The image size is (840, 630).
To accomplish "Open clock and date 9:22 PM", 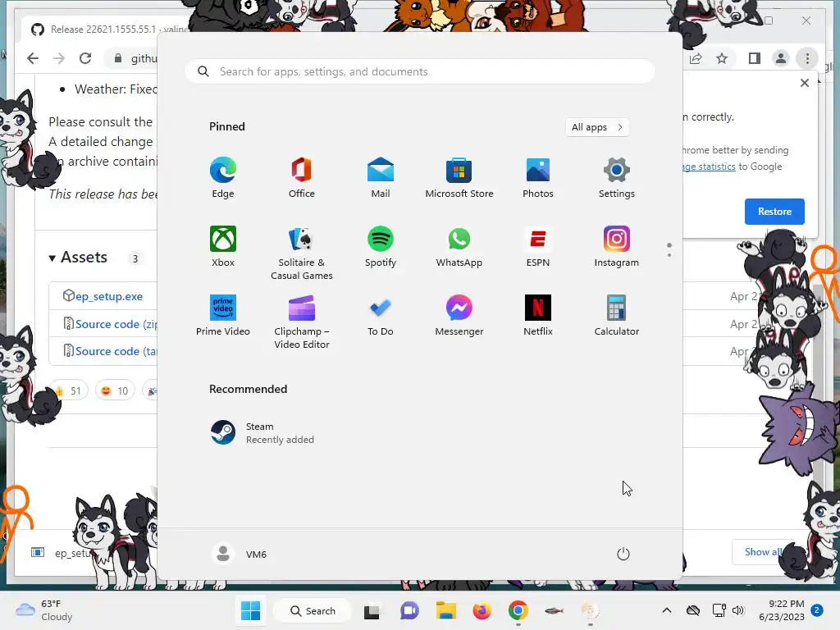I will (x=782, y=610).
